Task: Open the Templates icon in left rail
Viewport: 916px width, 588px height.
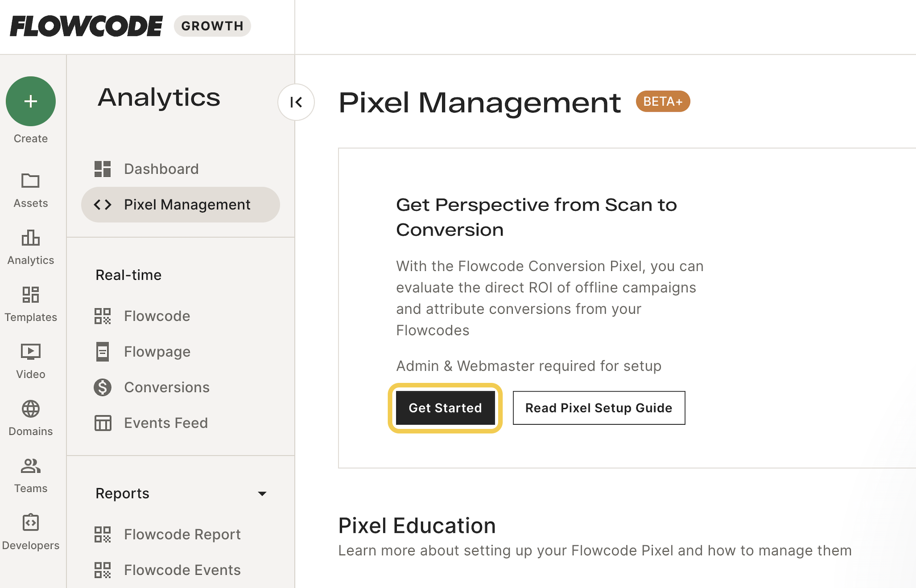Action: click(x=31, y=295)
